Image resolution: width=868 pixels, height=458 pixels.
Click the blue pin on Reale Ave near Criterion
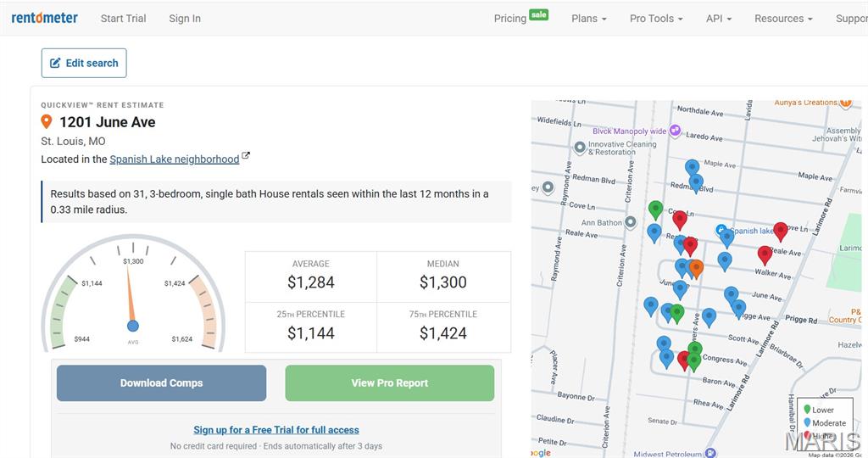point(654,233)
